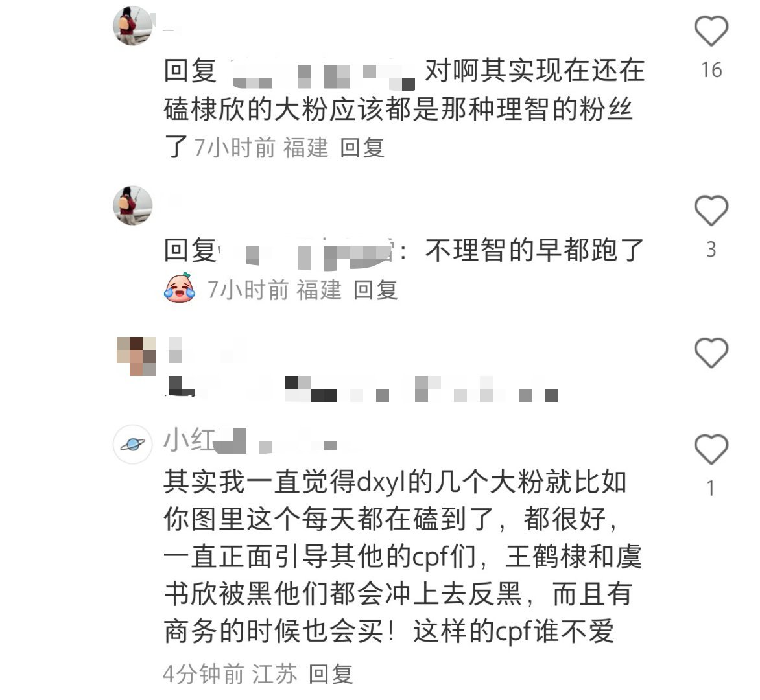Reply to comment ending in 粉丝了
760x700 pixels.
362,148
